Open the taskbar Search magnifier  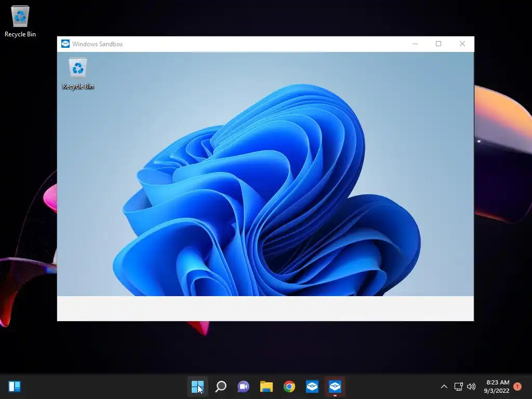pyautogui.click(x=220, y=386)
